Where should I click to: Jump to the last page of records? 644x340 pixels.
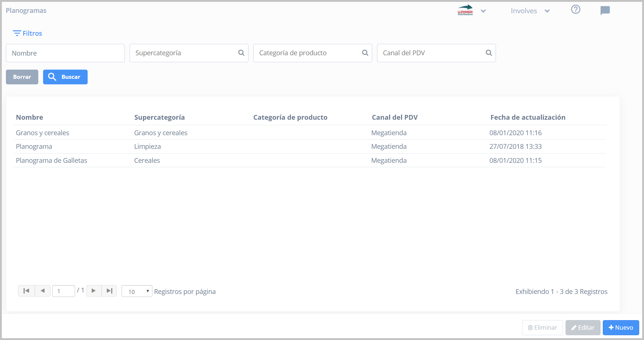click(109, 291)
